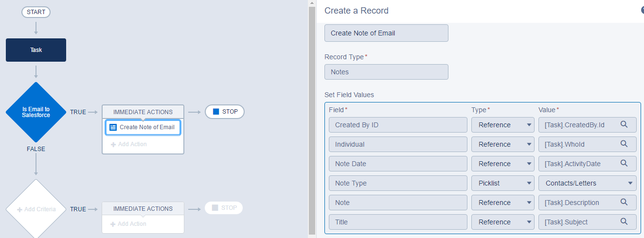Image resolution: width=644 pixels, height=238 pixels.
Task: Click lookup magnifier for [Task].WhoId value
Action: click(624, 144)
